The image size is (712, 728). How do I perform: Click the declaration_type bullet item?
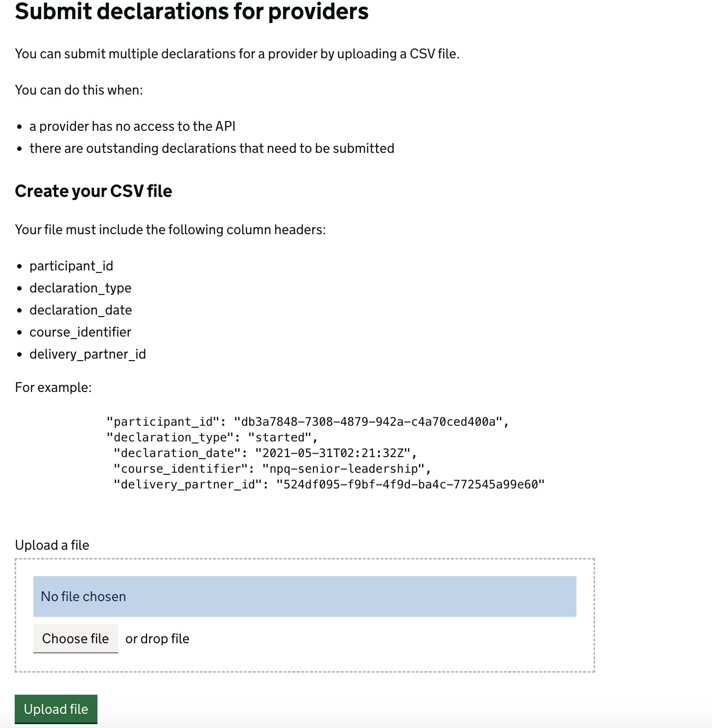[81, 288]
